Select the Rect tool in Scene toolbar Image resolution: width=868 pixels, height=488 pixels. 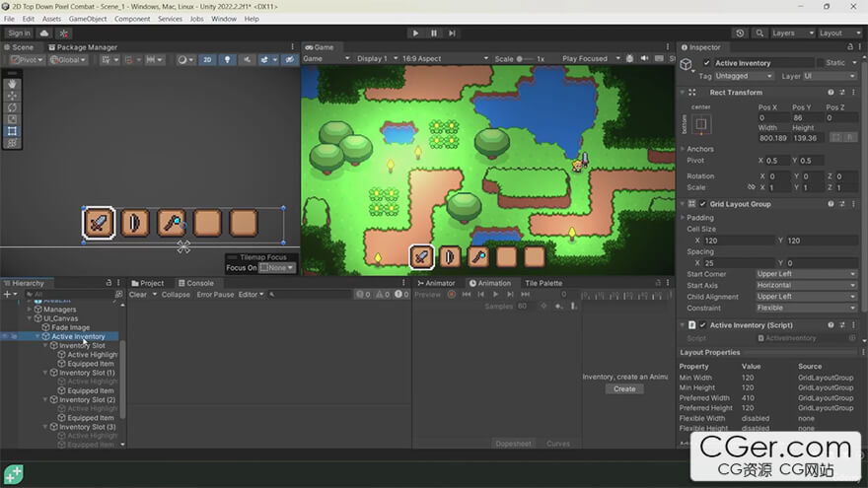click(x=12, y=131)
